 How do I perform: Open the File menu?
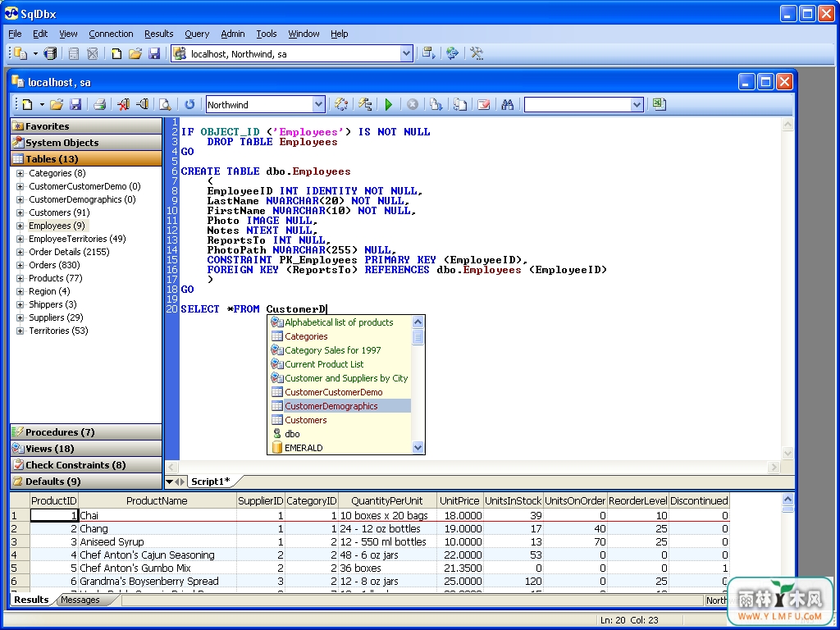(15, 34)
